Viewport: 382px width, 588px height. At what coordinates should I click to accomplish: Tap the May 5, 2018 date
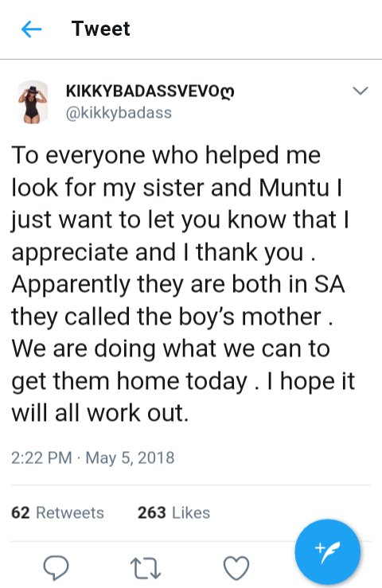(130, 458)
